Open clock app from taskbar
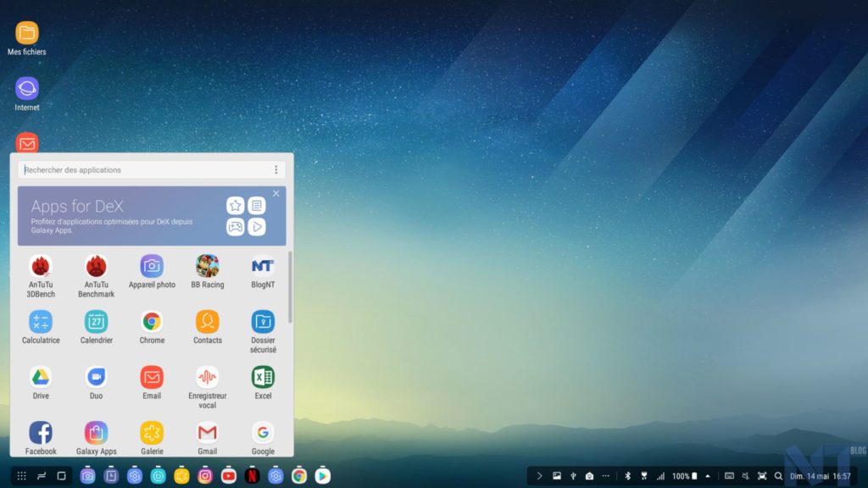 111,475
